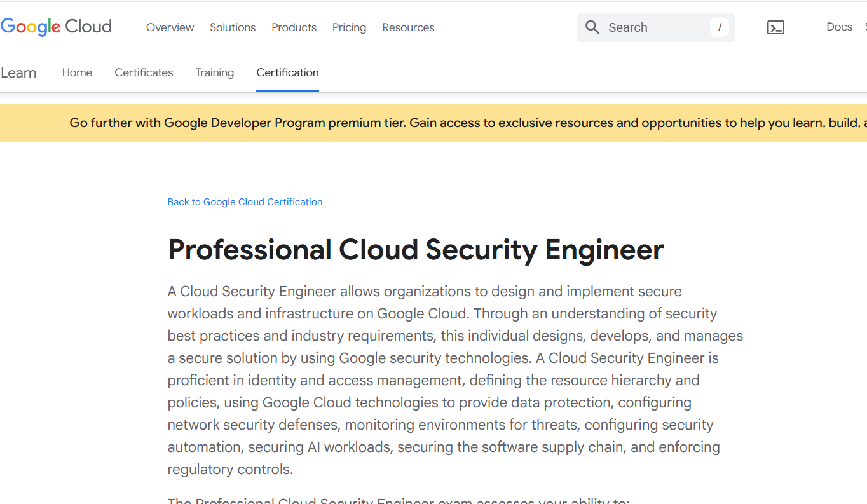Viewport: 867px width, 504px height.
Task: Open the Products menu
Action: click(x=294, y=27)
